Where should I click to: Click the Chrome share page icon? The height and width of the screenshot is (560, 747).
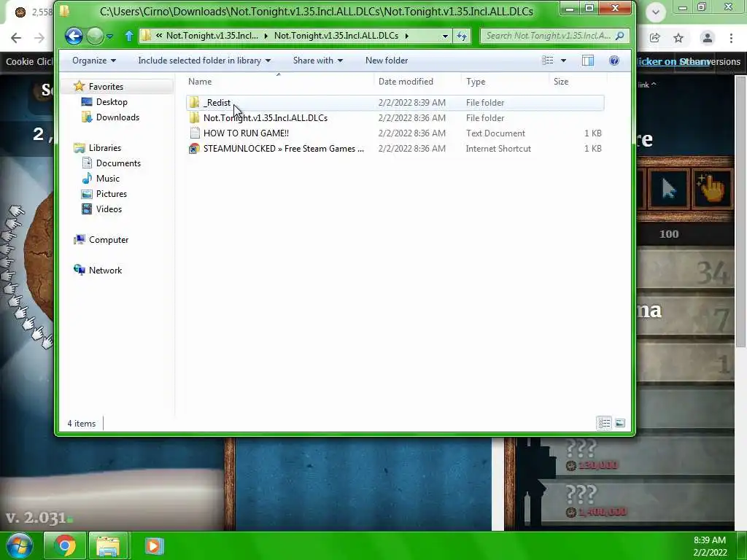654,38
